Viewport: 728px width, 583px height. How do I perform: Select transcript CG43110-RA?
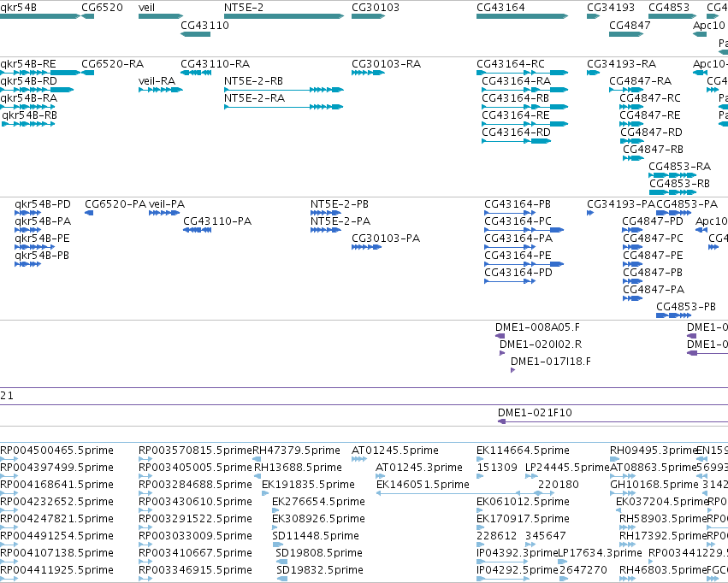point(196,73)
